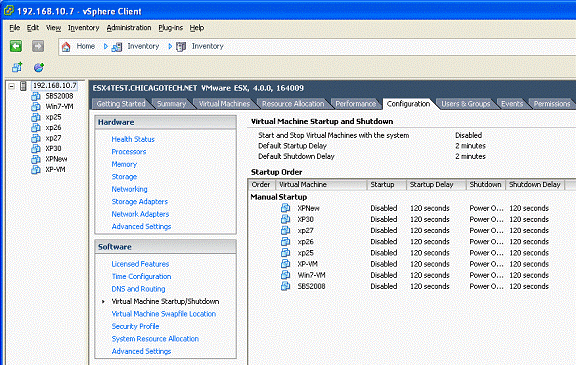Image resolution: width=576 pixels, height=365 pixels.
Task: Switch to the Events tab
Action: tap(512, 104)
